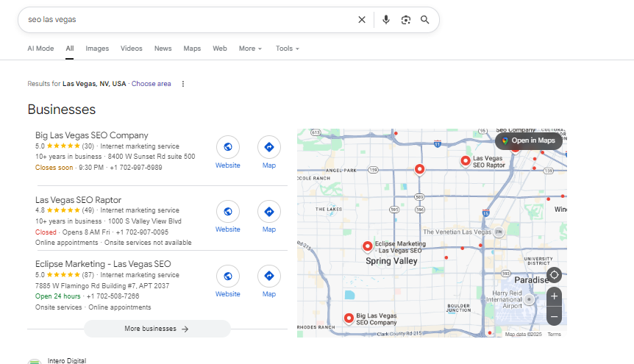Viewport: 634px width, 364px height.
Task: Switch to the Images tab
Action: click(x=97, y=49)
